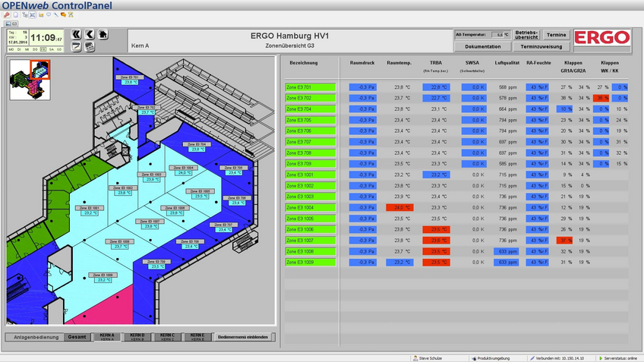This screenshot has height=362, width=644.
Task: Select the KERN B tab
Action: click(x=137, y=337)
